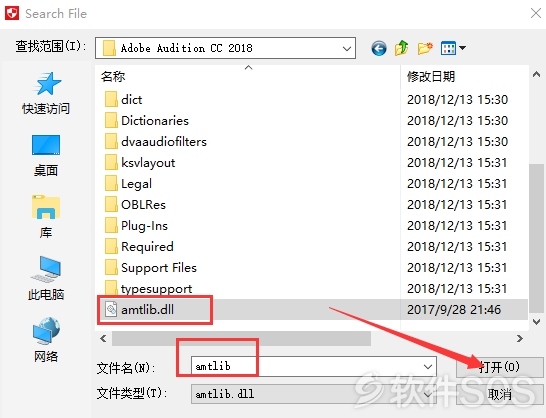546x418 pixels.
Task: Go up one folder level icon
Action: pyautogui.click(x=401, y=48)
